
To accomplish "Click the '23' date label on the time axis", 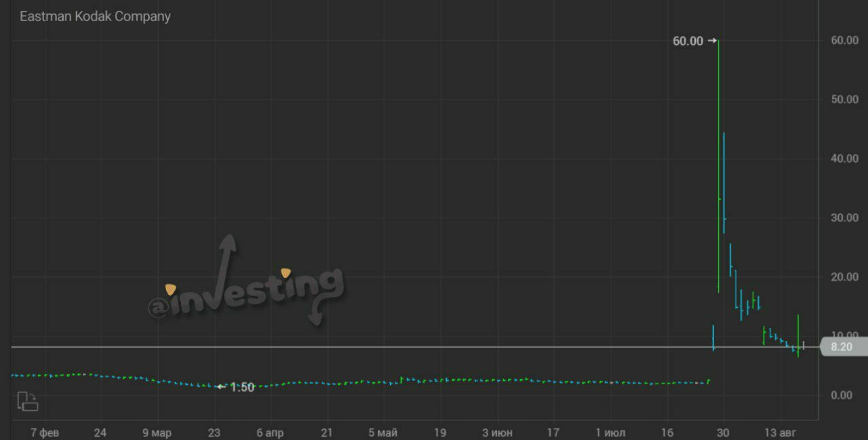I will coord(214,433).
